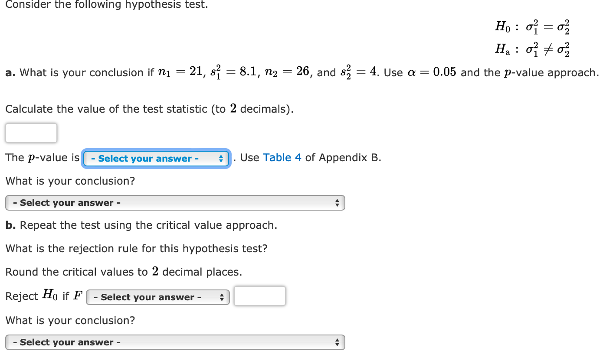
Task: Click the wide conclusion select at page bottom
Action: [175, 342]
